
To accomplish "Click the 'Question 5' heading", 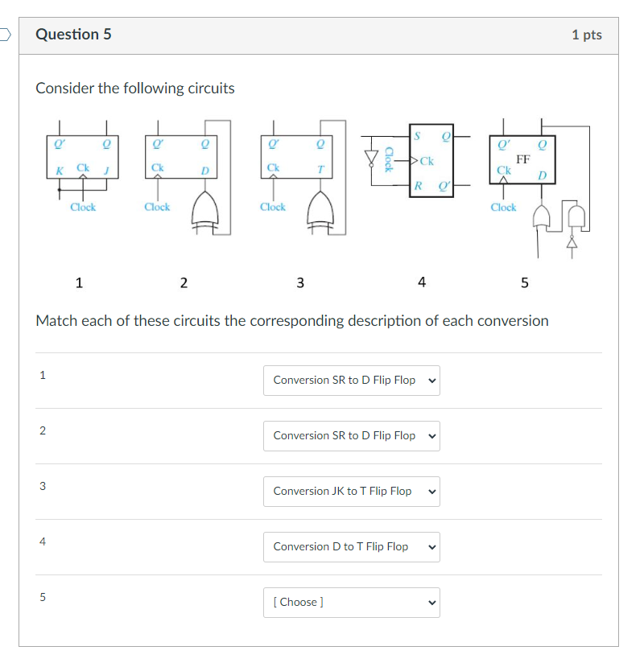I will click(73, 35).
